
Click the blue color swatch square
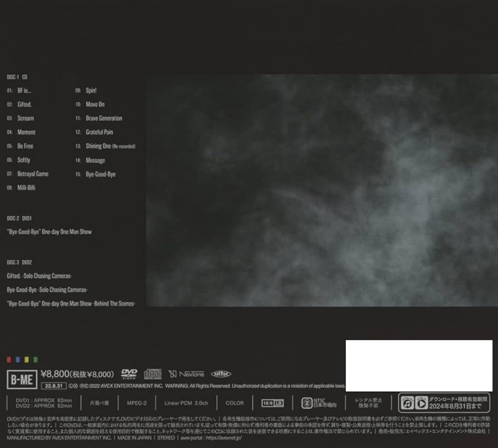pyautogui.click(x=18, y=360)
